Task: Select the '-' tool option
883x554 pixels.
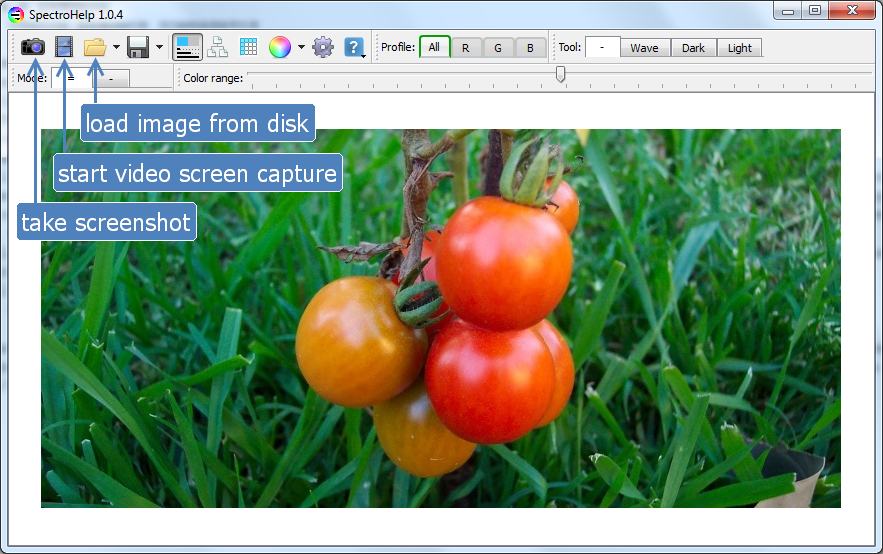Action: tap(602, 47)
